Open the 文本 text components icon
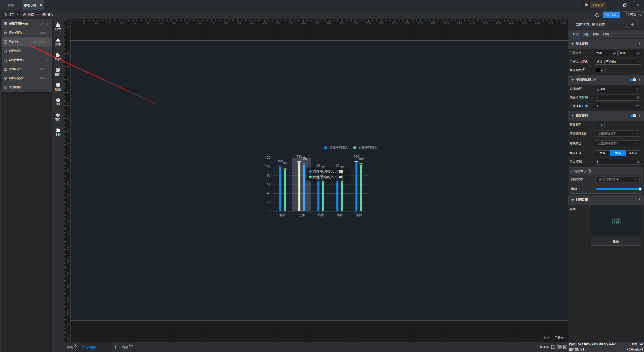 (58, 41)
